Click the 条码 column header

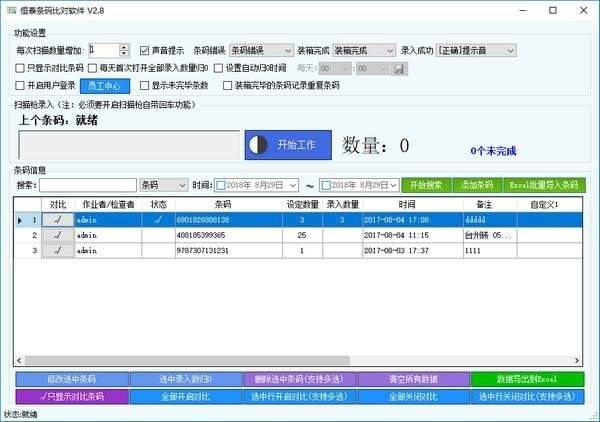(x=223, y=204)
